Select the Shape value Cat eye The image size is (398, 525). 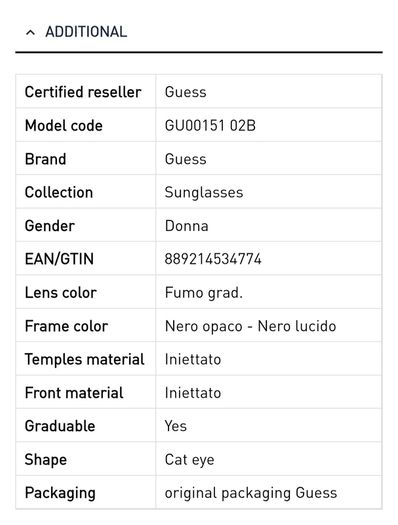coord(189,460)
